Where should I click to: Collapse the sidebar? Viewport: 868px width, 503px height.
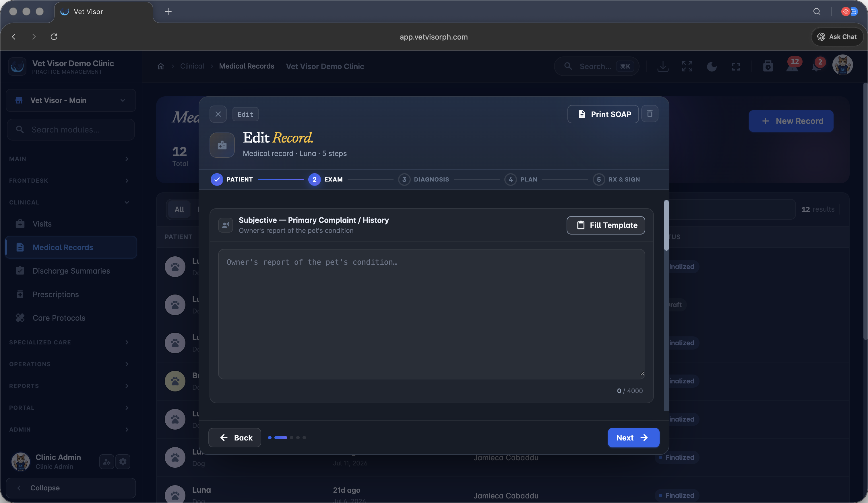coord(71,488)
